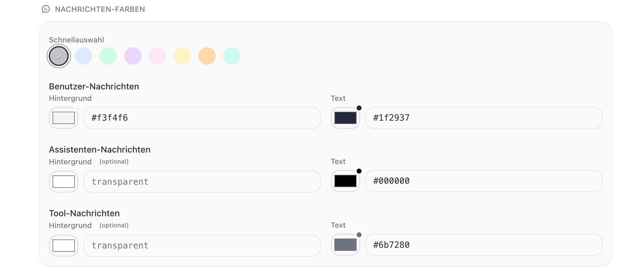The image size is (644, 271).
Task: Focus the #000000 text hex field
Action: pos(484,181)
